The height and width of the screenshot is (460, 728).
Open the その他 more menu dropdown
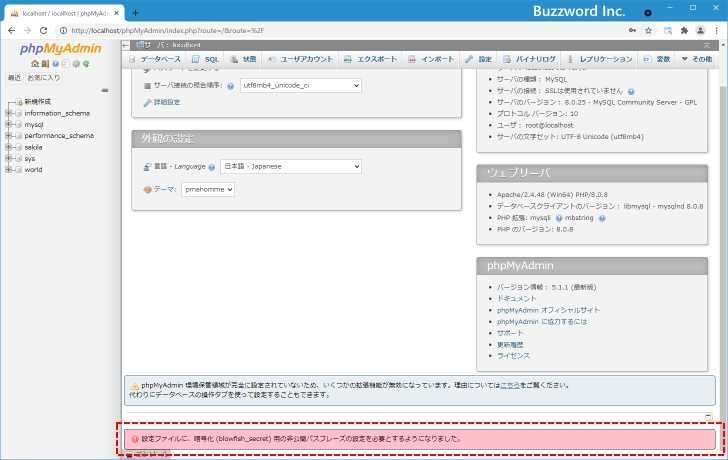tap(696, 59)
